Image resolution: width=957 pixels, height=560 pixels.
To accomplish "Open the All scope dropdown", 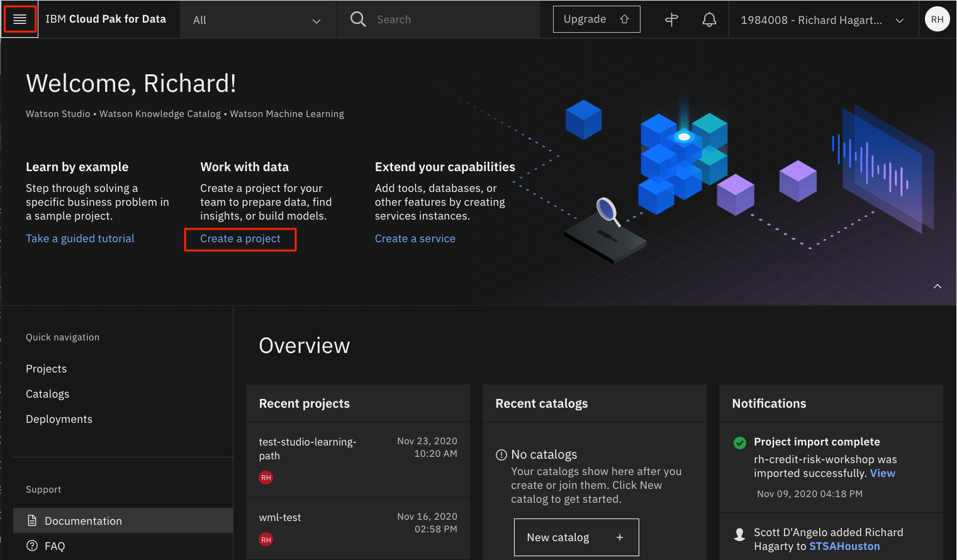I will 258,20.
